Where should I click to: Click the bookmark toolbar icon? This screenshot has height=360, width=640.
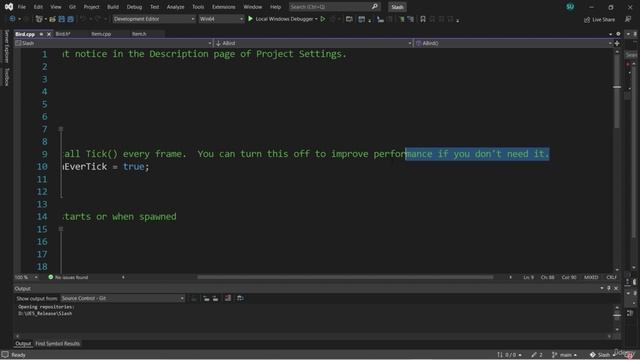(423, 19)
